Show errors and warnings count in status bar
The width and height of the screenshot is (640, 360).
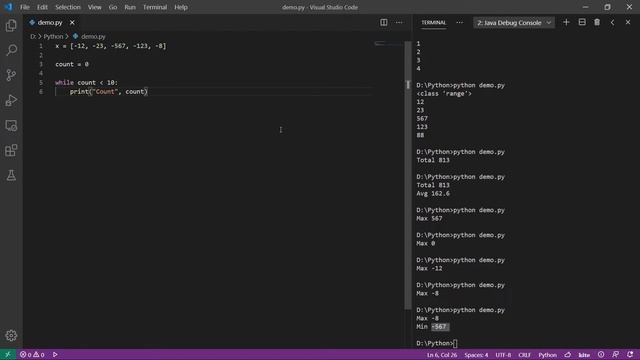pyautogui.click(x=32, y=355)
